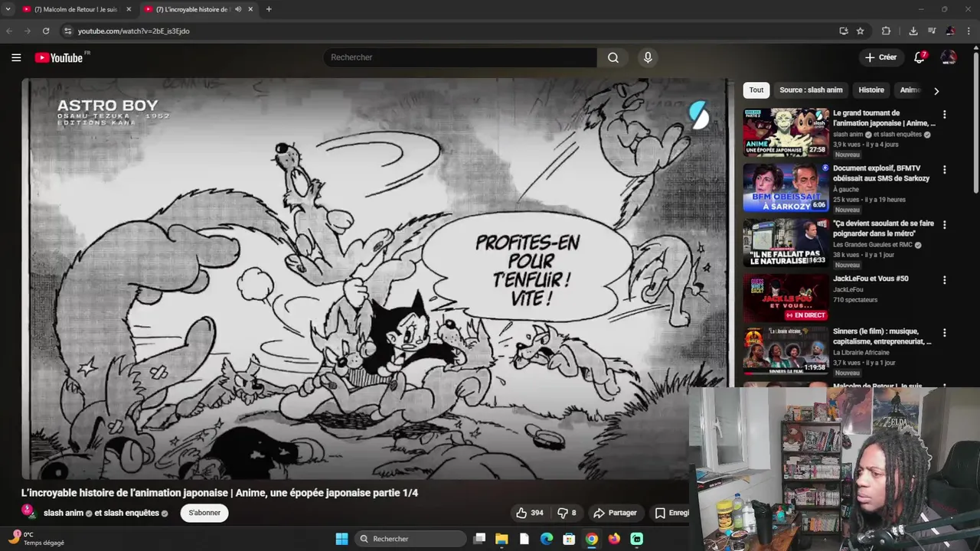Reload the page

(x=46, y=31)
